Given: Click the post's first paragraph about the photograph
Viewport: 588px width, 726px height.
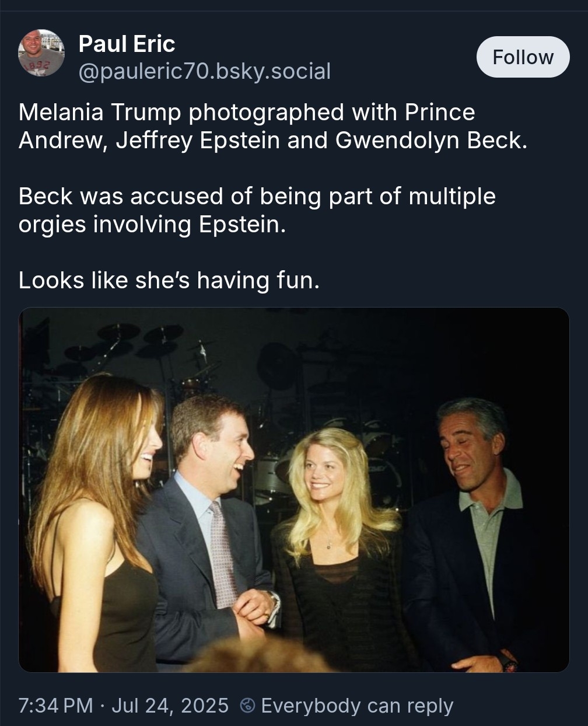Looking at the screenshot, I should point(272,126).
